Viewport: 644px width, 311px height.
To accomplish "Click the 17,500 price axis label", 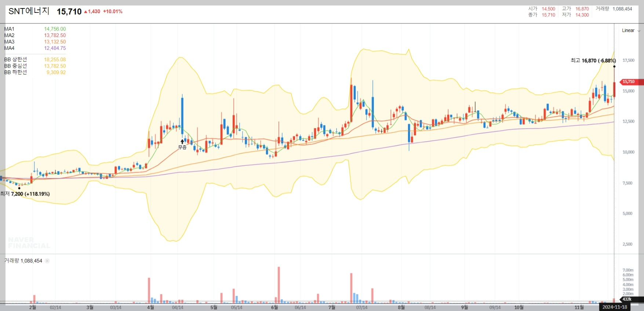I will pos(628,61).
